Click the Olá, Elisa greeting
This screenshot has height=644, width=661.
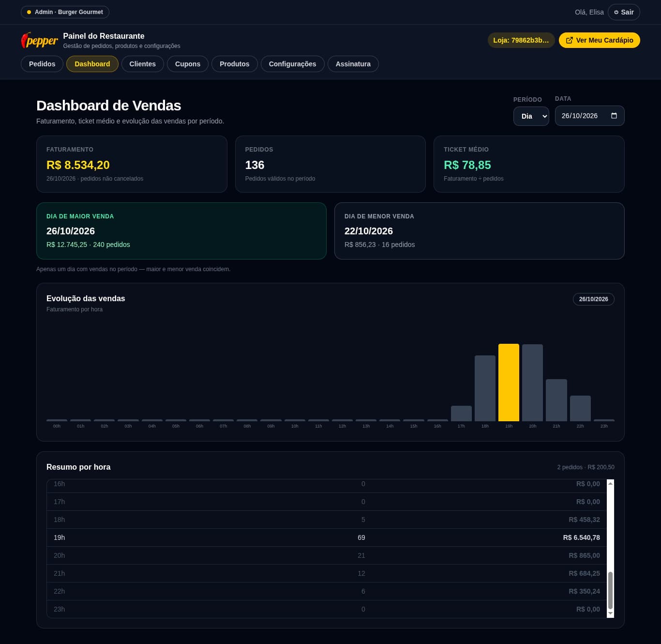589,12
